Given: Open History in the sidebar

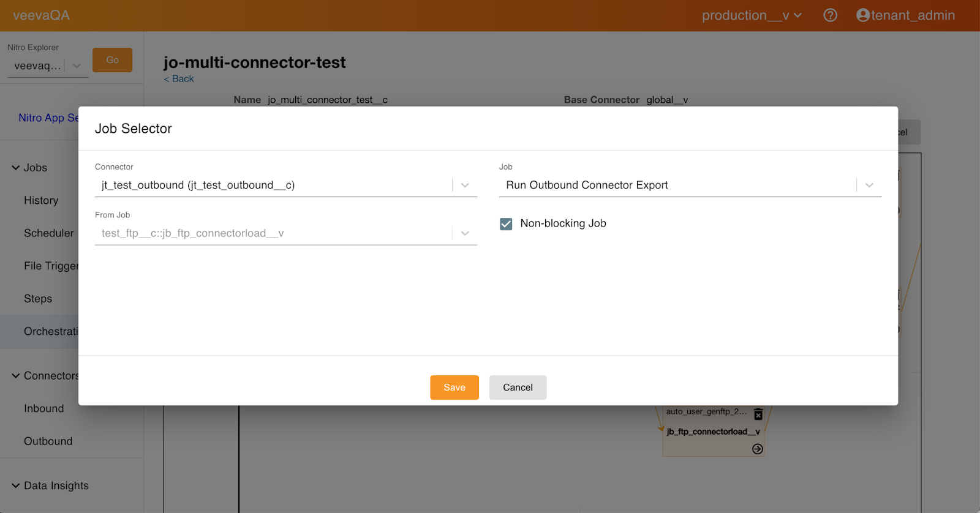Looking at the screenshot, I should [x=41, y=201].
